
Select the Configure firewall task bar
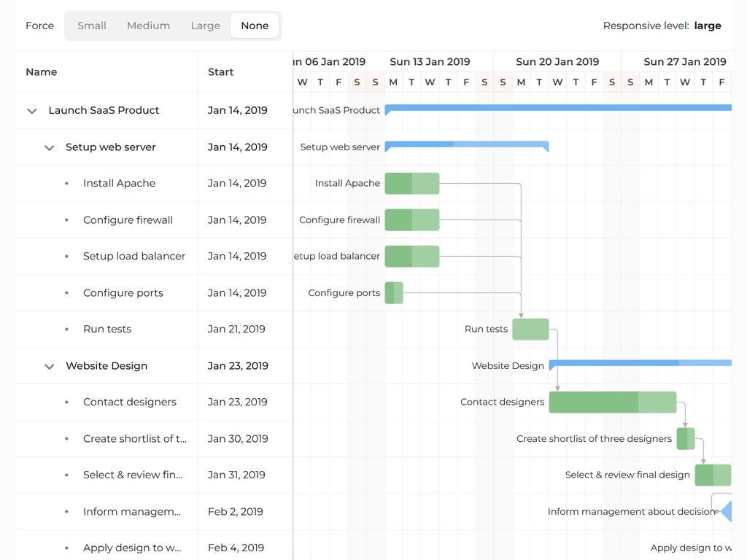tap(411, 220)
